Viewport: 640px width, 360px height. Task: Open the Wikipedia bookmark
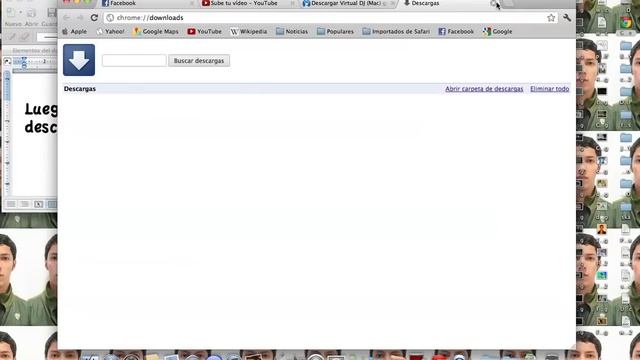(x=249, y=31)
